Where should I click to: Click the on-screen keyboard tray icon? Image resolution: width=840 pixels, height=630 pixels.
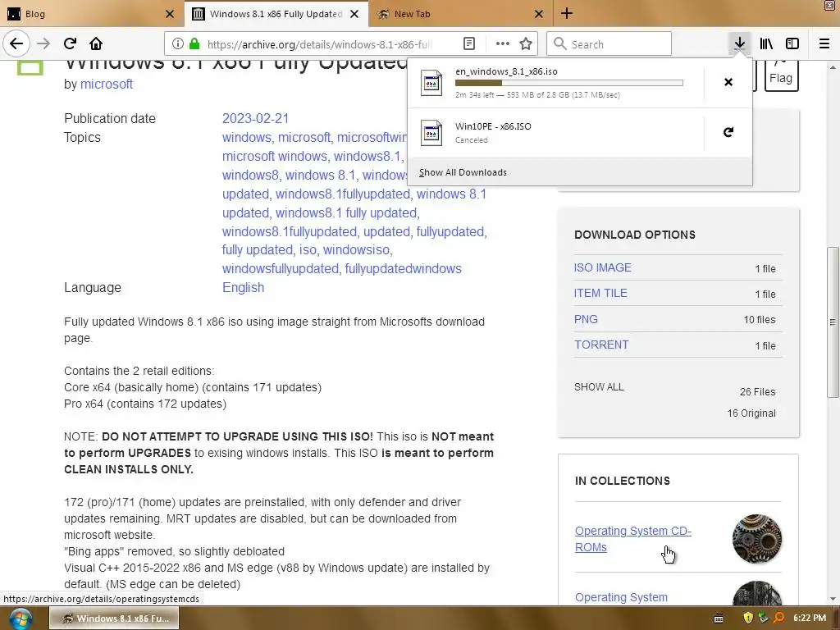pyautogui.click(x=719, y=619)
